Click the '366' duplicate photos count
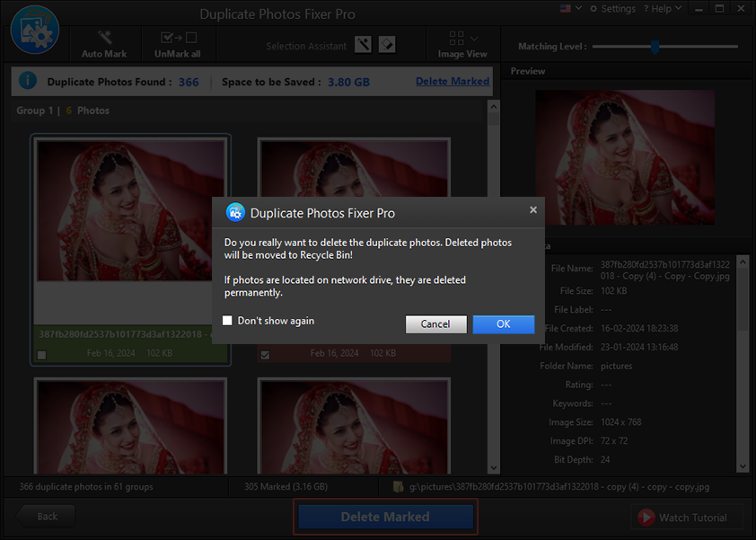Screen dimensions: 756x540 pos(189,82)
